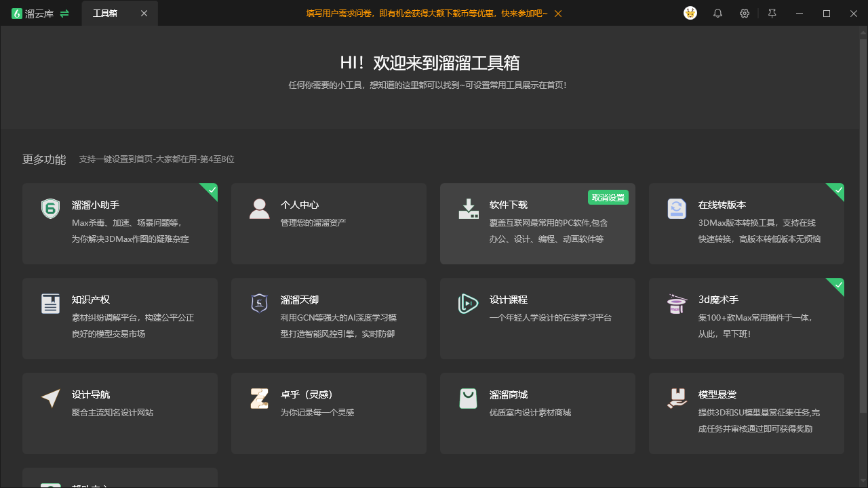
Task: Click the 为你记录每一个灵感 description
Action: pos(317,412)
